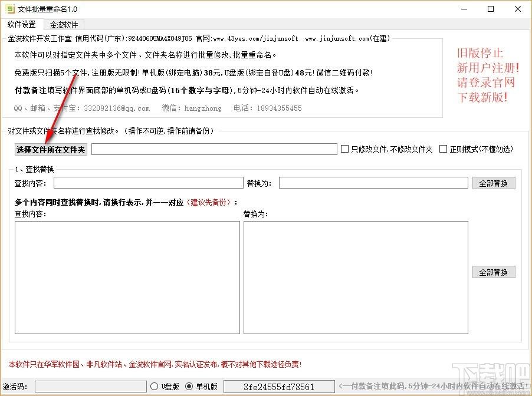
Task: Click upper 全部替换 button beside 替换为 field
Action: click(494, 183)
